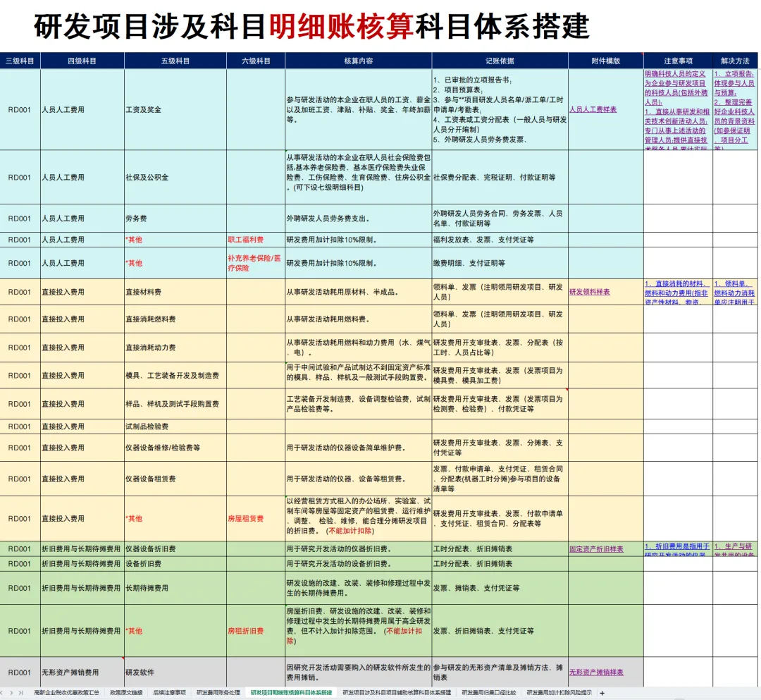Select the 五级科目 column header
This screenshot has height=700, width=761.
coord(175,61)
